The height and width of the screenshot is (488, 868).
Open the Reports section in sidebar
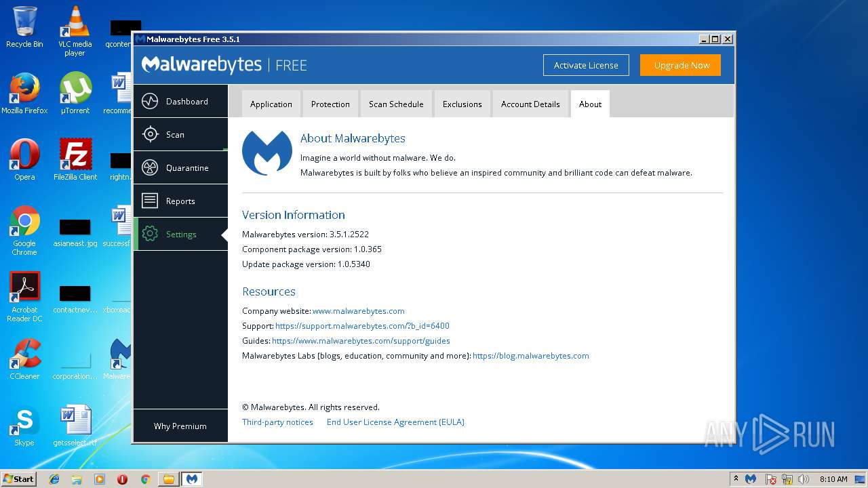[180, 201]
